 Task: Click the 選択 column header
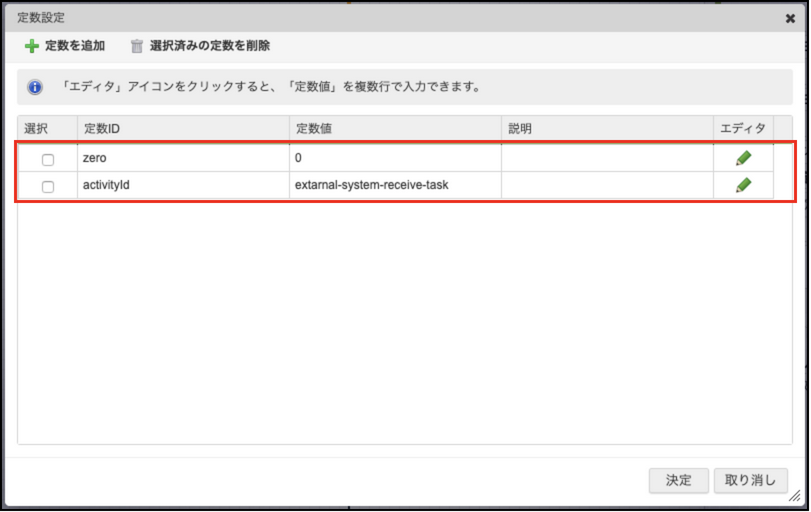(48, 128)
